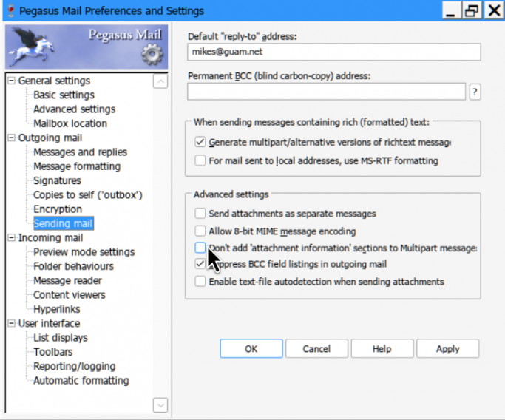Minimize the Preferences and Settings window
Screen dimensions: 505x420
coord(451,10)
